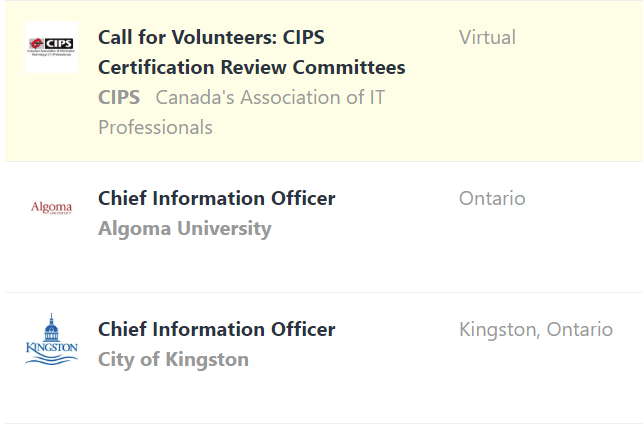Click the bold CIPS organization name

(119, 98)
